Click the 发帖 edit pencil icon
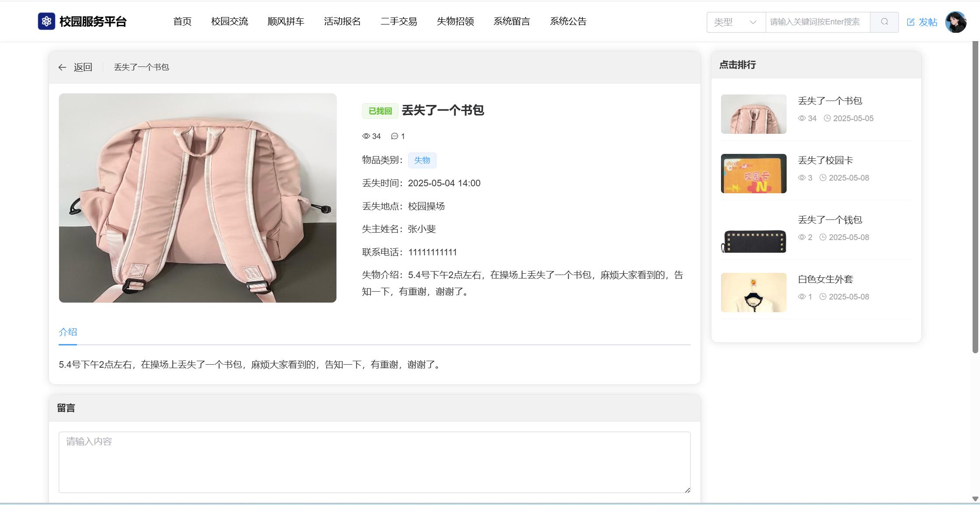The height and width of the screenshot is (505, 980). click(911, 22)
